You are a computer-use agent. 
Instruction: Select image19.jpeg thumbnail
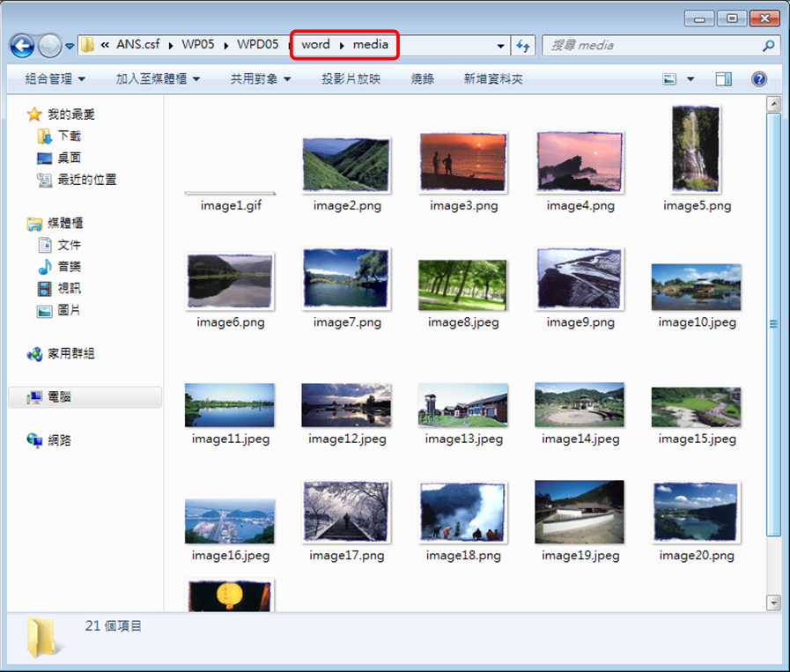pos(580,512)
